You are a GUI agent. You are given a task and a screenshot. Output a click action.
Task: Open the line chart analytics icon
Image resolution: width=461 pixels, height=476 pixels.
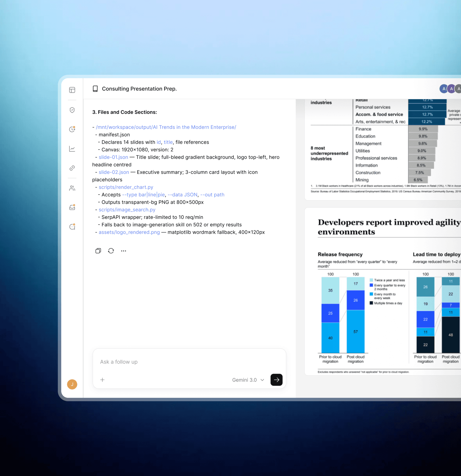(x=72, y=149)
